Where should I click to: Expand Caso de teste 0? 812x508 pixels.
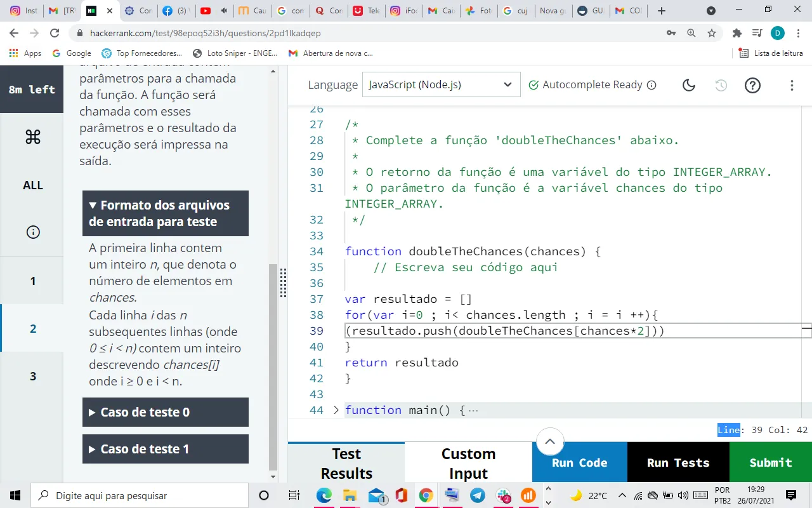pos(166,412)
